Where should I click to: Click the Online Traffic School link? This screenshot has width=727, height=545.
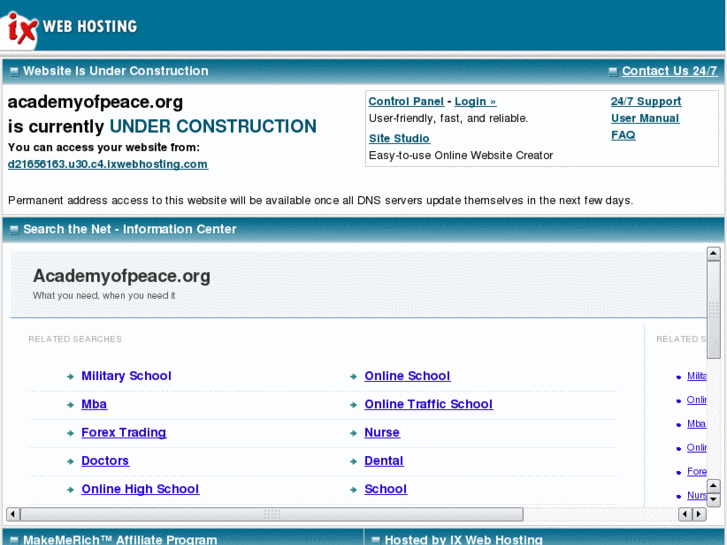[428, 404]
